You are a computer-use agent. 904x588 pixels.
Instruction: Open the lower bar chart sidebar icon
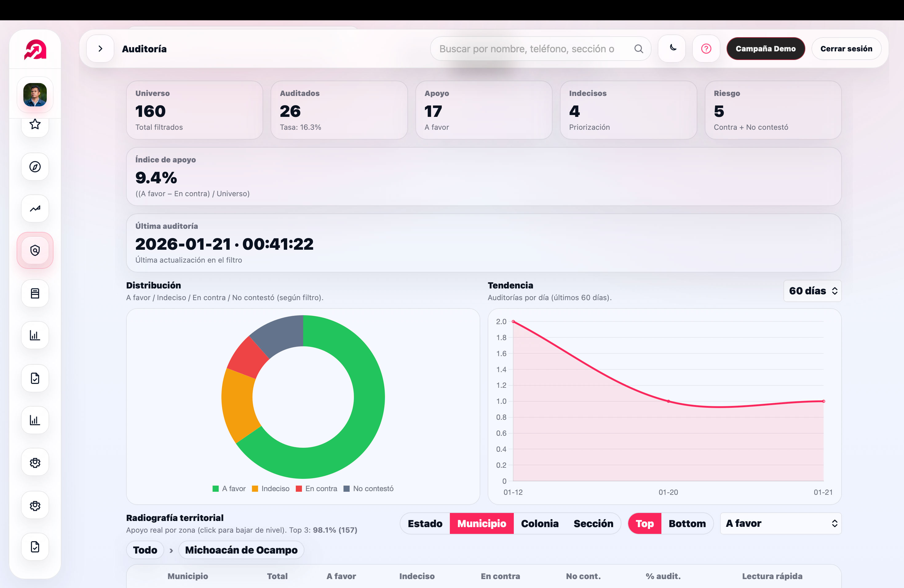click(x=35, y=420)
